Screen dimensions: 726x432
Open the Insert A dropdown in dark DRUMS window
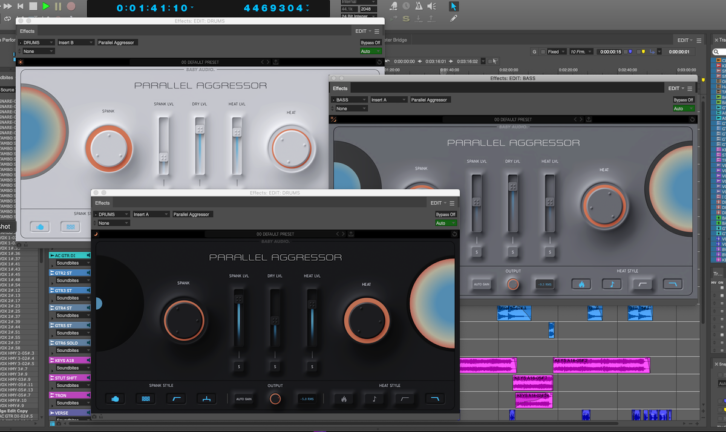click(150, 214)
